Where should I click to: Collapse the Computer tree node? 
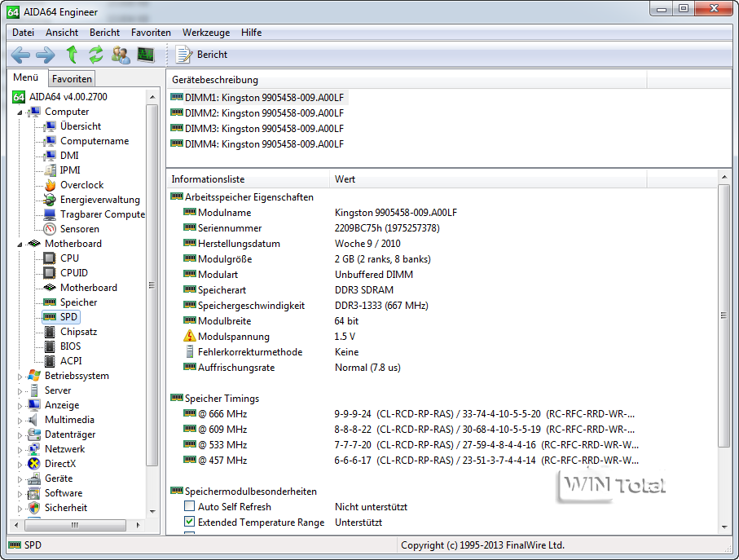tap(20, 112)
